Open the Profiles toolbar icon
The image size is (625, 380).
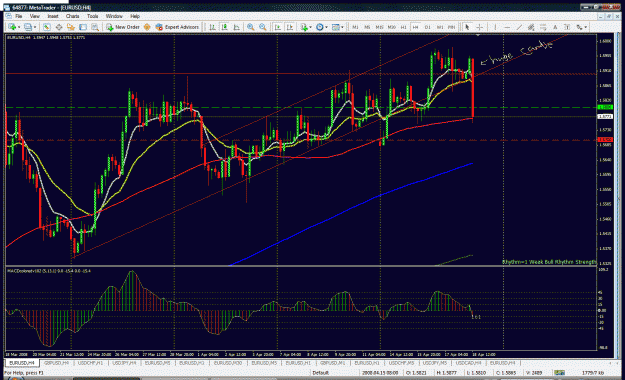tap(28, 27)
